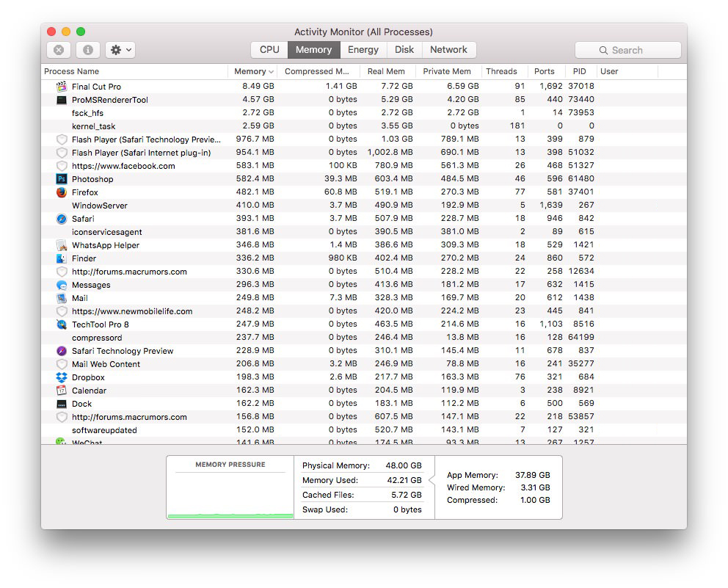
Task: Open the Inspect process info button
Action: point(88,50)
